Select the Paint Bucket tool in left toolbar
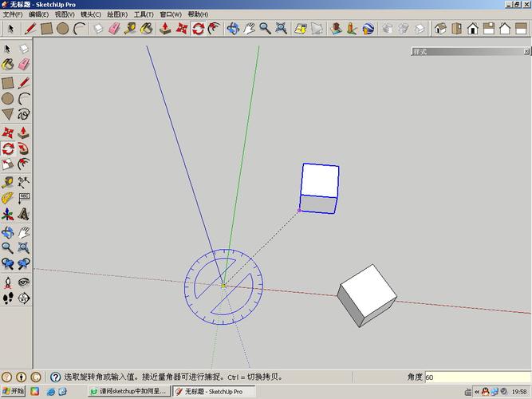 [x=7, y=65]
